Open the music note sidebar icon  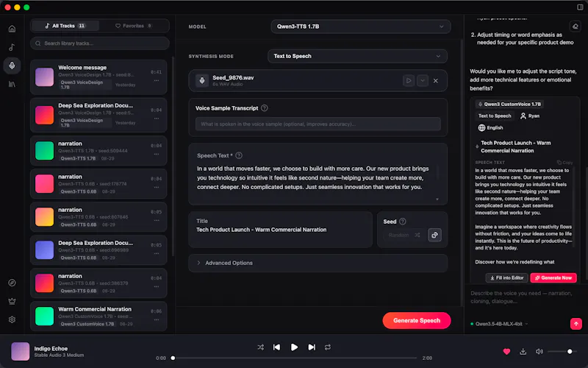click(x=12, y=47)
